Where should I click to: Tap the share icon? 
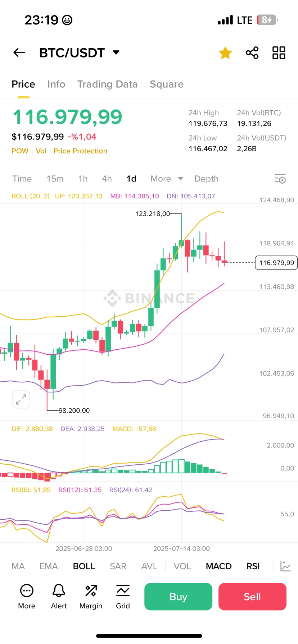pyautogui.click(x=252, y=53)
